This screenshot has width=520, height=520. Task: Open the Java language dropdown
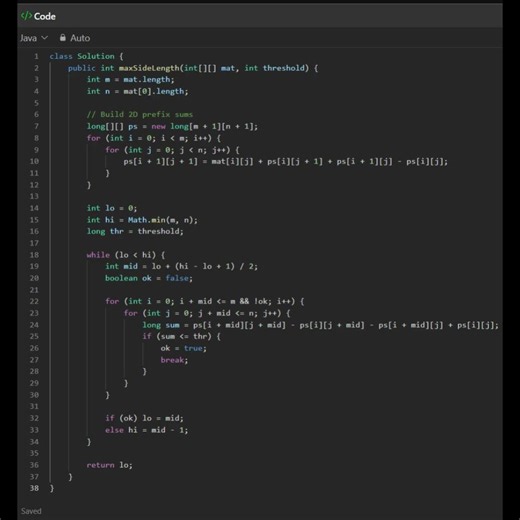(x=34, y=38)
